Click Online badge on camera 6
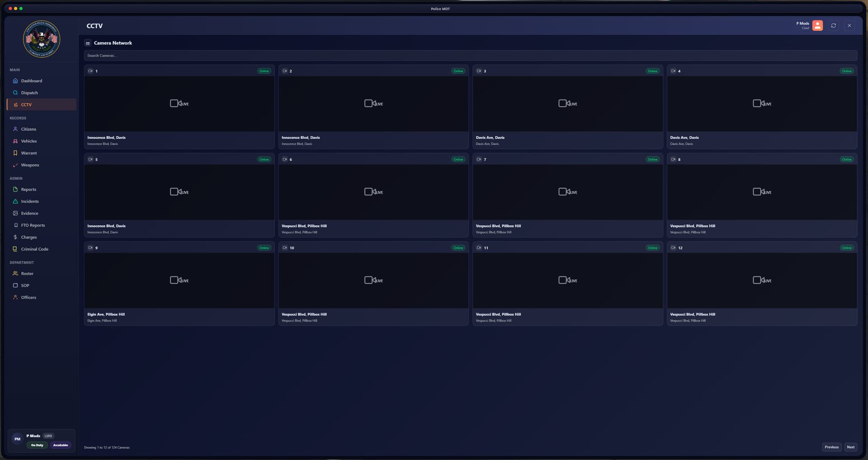Viewport: 868px width, 460px height. coord(458,159)
